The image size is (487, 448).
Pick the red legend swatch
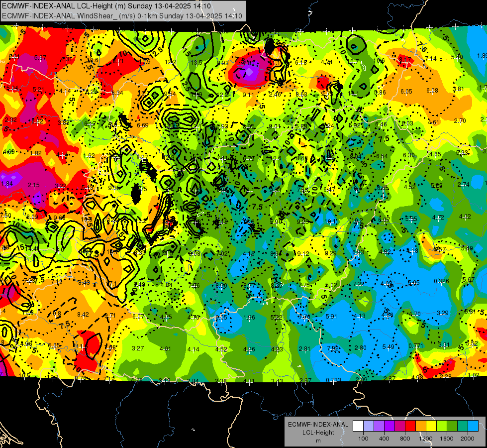[x=410, y=426]
